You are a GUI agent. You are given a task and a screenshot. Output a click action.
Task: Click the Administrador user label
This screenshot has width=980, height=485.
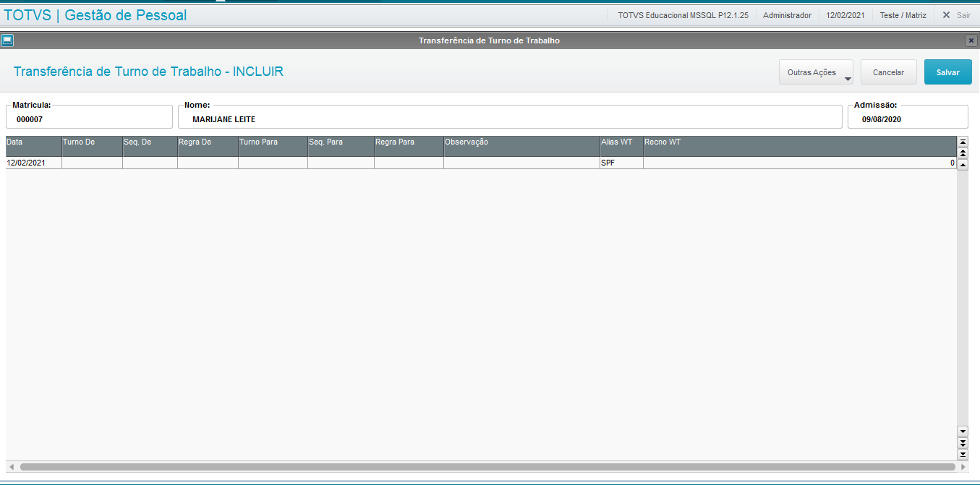(x=787, y=15)
